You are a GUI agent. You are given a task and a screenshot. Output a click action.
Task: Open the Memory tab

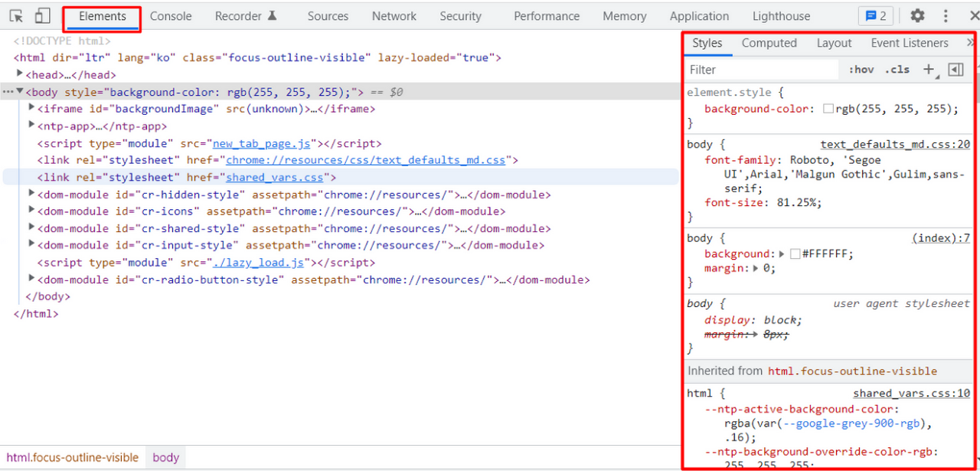click(x=624, y=16)
